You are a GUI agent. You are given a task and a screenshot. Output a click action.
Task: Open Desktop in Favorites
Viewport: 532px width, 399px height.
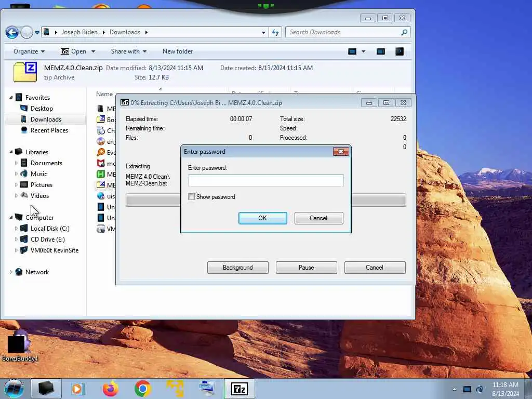click(x=42, y=108)
